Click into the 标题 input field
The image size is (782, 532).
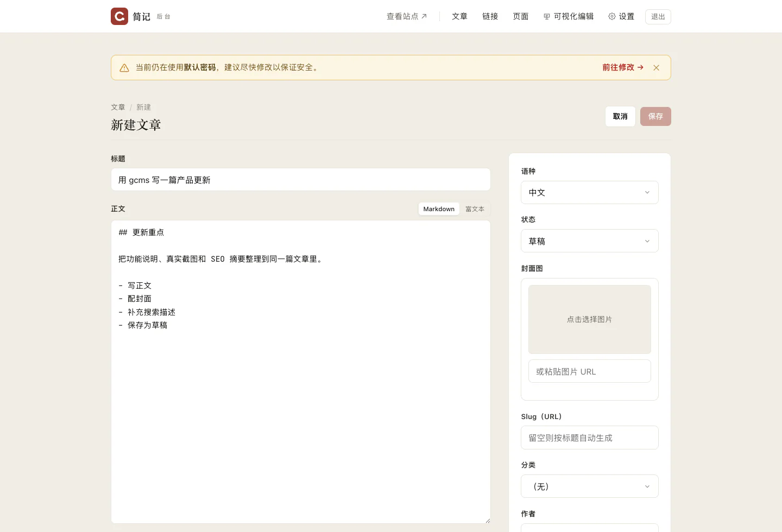pos(301,180)
